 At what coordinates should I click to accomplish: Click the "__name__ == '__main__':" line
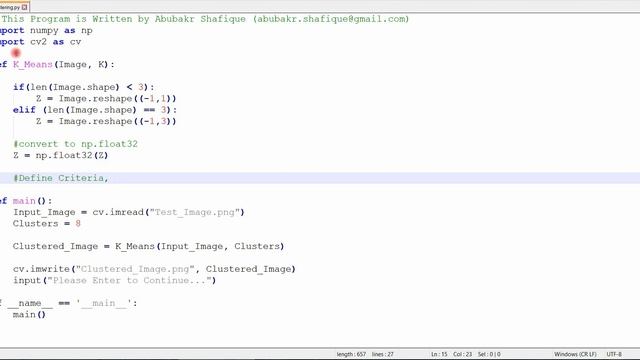(69, 303)
